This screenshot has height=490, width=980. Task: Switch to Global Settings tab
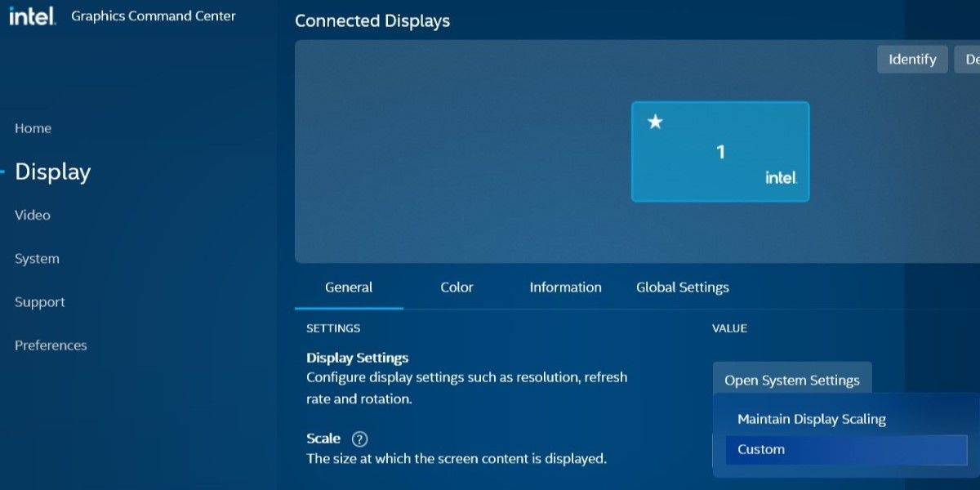pyautogui.click(x=682, y=287)
